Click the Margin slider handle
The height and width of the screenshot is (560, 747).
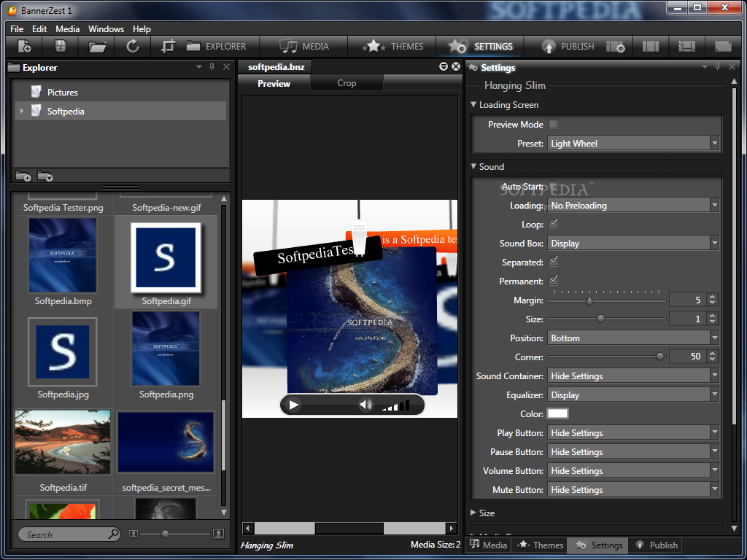(x=589, y=300)
